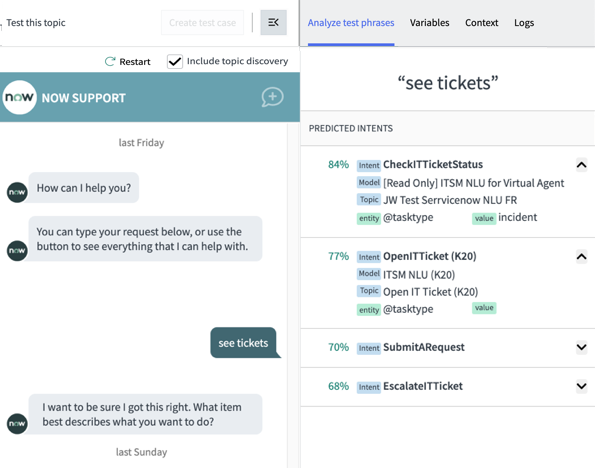Collapse the OpenITTicket (K20) intent details
This screenshot has width=595, height=468.
pos(581,257)
